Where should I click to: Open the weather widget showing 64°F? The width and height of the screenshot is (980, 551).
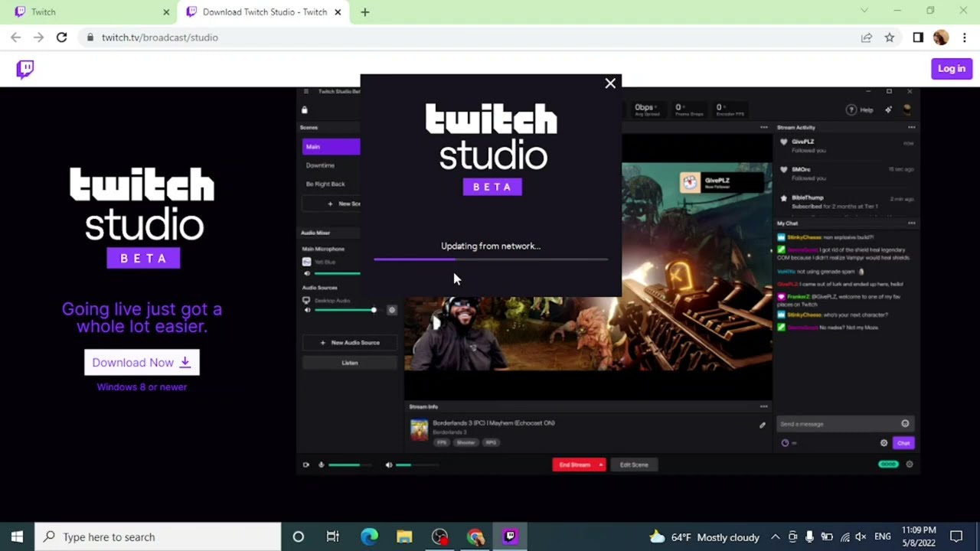click(704, 537)
